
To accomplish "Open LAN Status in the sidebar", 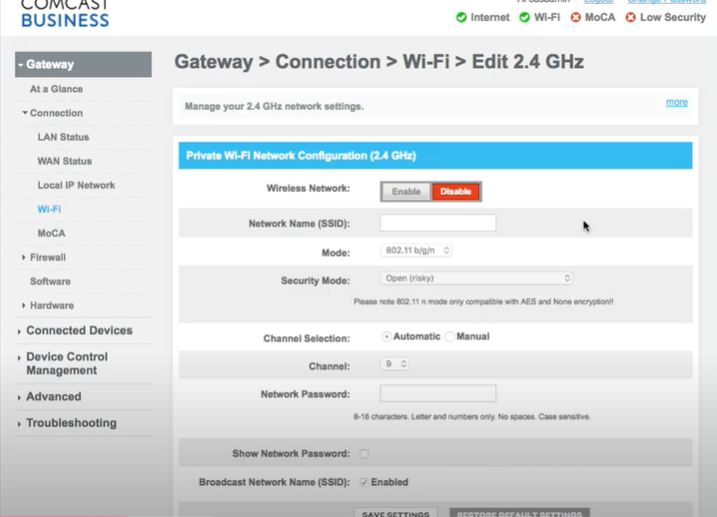I will tap(63, 137).
